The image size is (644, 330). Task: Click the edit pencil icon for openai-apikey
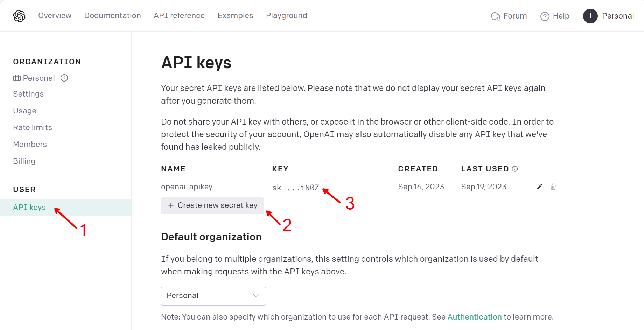[539, 187]
